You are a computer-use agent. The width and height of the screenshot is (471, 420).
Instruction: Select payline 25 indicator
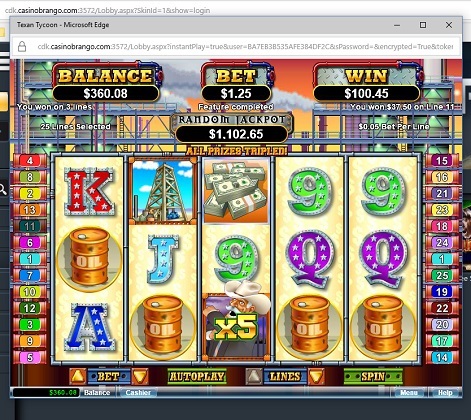[x=442, y=275]
